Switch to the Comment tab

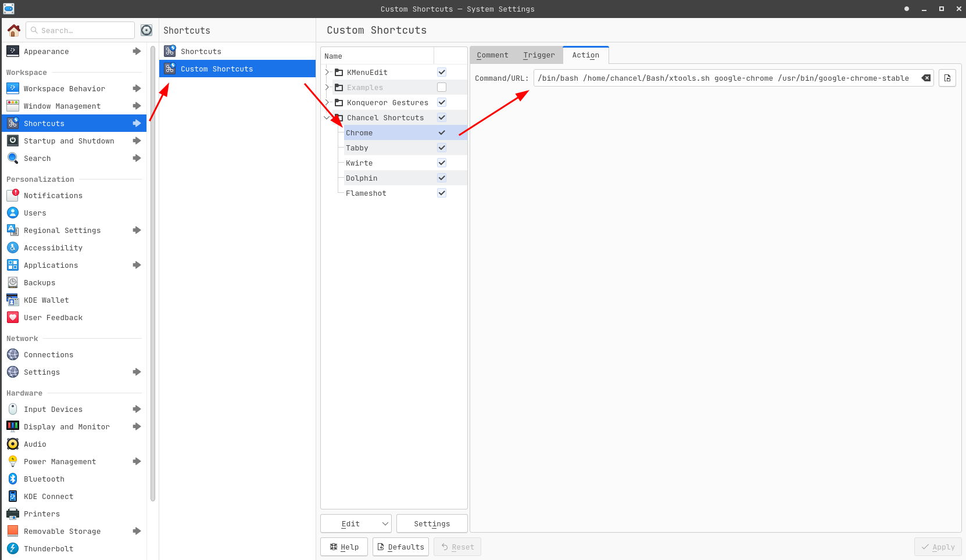coord(492,55)
